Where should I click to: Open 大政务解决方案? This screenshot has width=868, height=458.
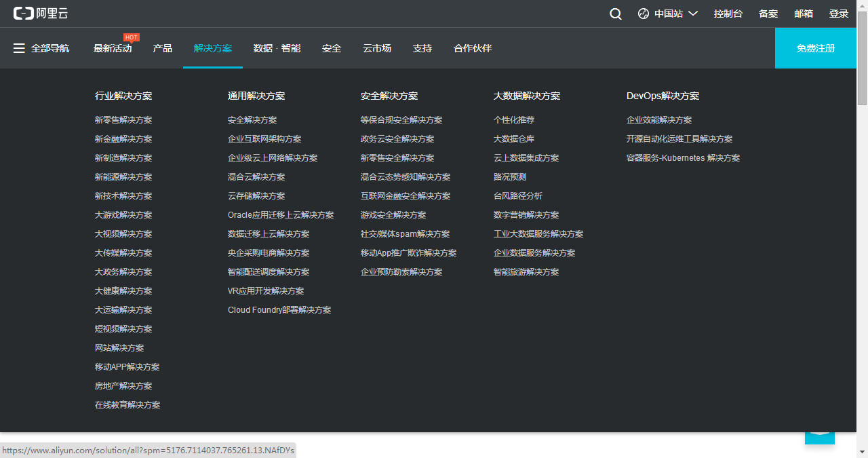[123, 272]
